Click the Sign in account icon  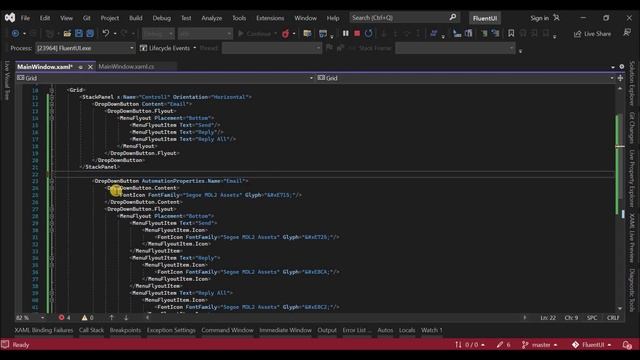click(556, 18)
